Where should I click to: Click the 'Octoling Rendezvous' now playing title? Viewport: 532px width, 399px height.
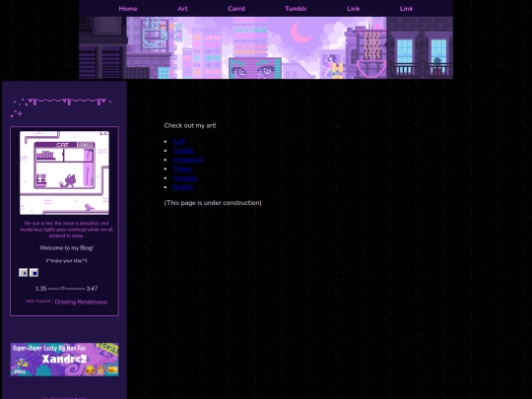(x=81, y=302)
